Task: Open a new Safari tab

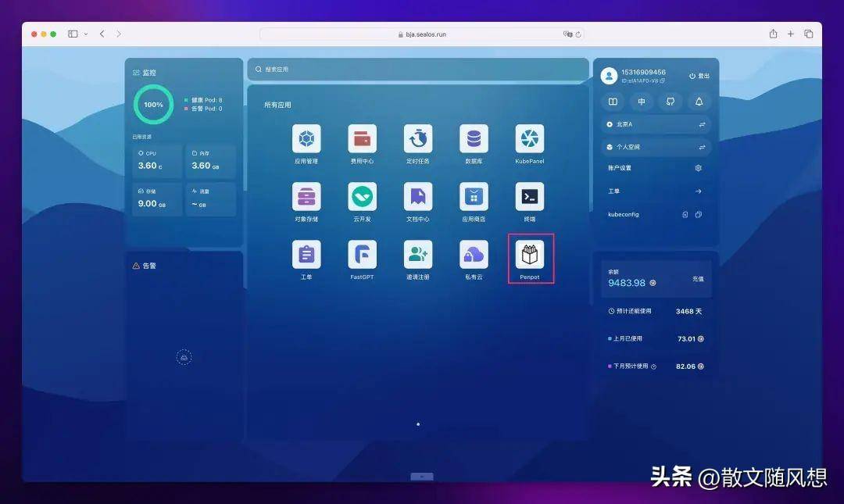Action: coord(790,34)
